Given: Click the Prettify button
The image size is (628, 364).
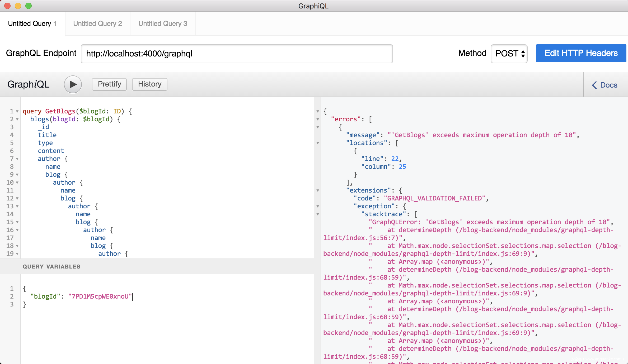Looking at the screenshot, I should coord(109,84).
